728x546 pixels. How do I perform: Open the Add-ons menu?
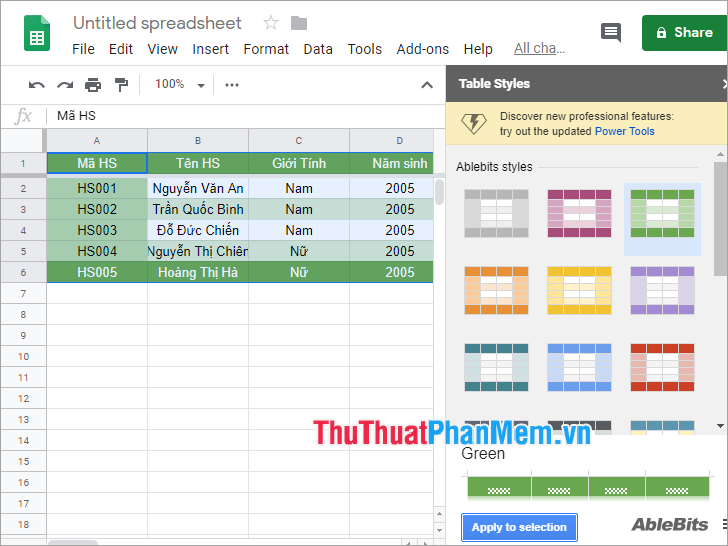(x=422, y=49)
